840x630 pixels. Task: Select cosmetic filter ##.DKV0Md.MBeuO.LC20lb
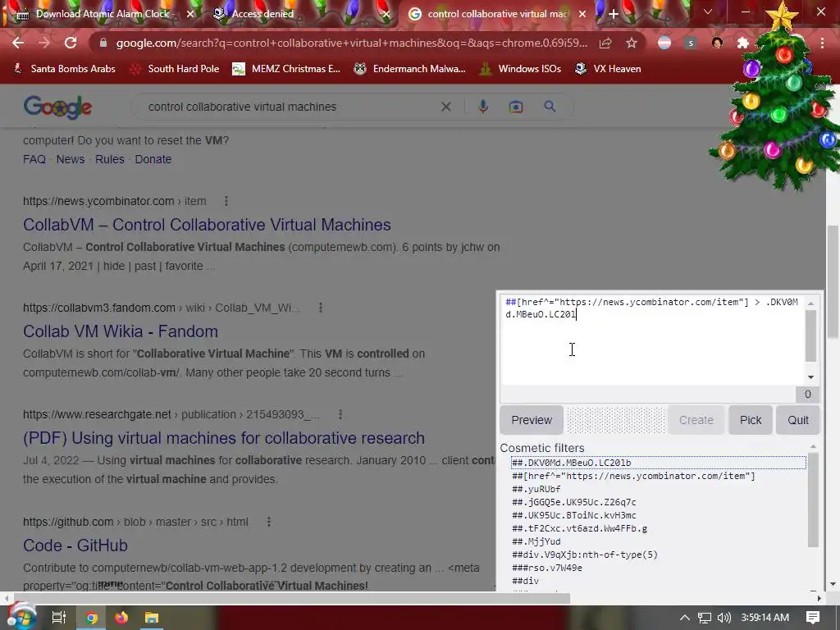(x=659, y=463)
